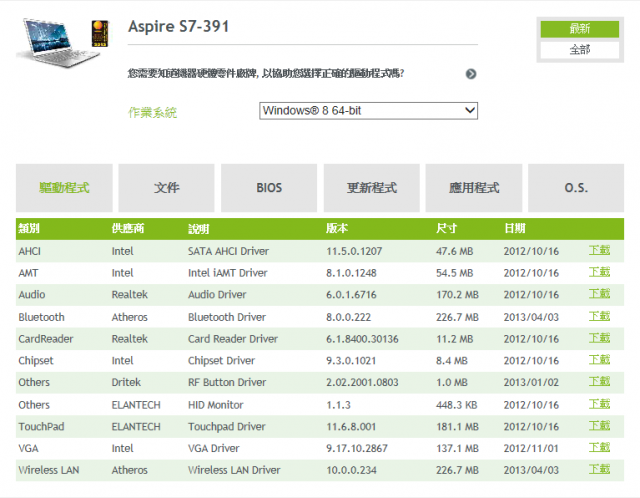Open the Windows 8 64-bit operating system dropdown
Viewport: 640px width, 498px height.
pos(368,111)
